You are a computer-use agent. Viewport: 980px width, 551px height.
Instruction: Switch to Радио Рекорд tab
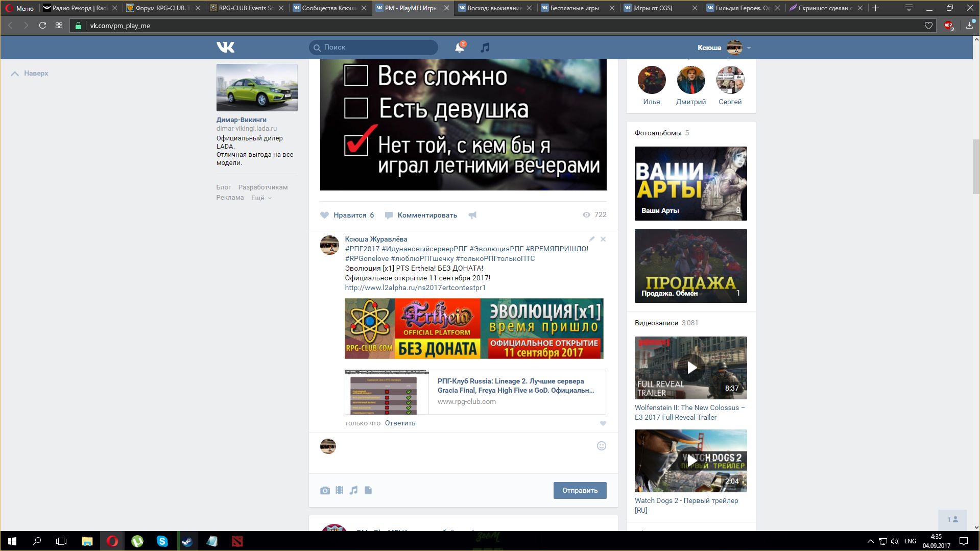[80, 8]
